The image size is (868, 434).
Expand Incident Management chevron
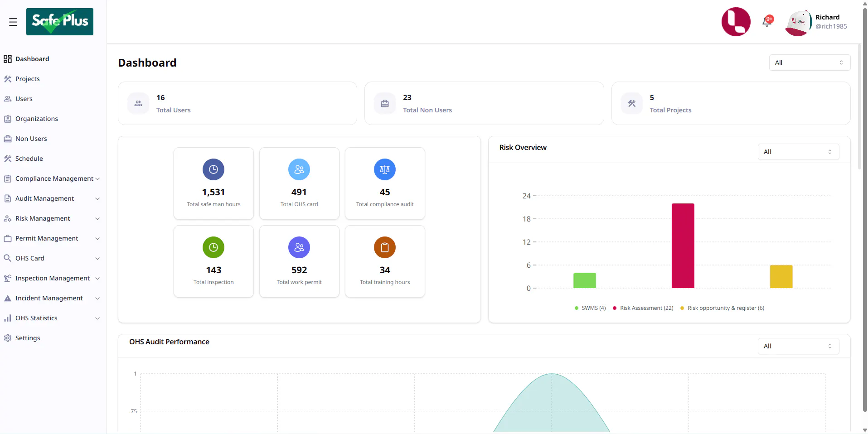coord(97,298)
